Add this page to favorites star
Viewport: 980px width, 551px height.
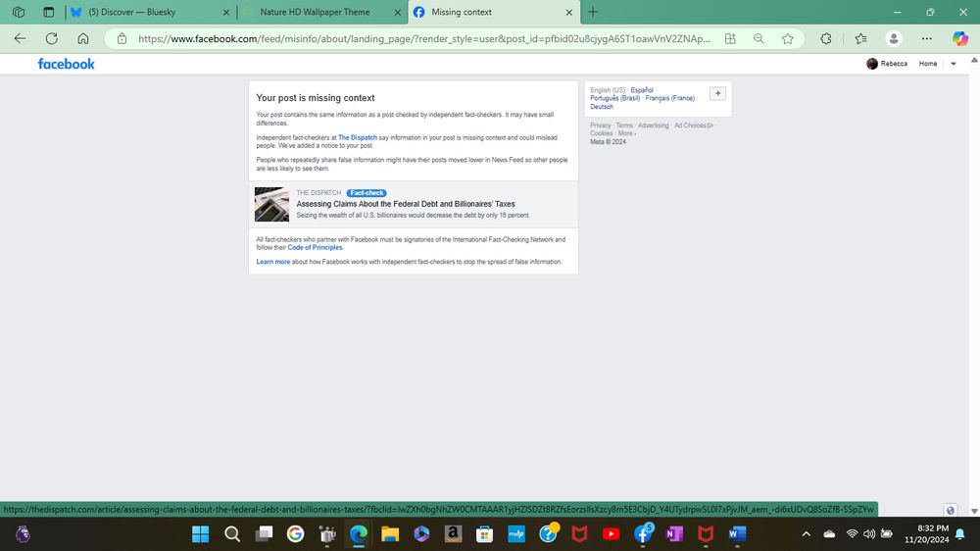[788, 39]
